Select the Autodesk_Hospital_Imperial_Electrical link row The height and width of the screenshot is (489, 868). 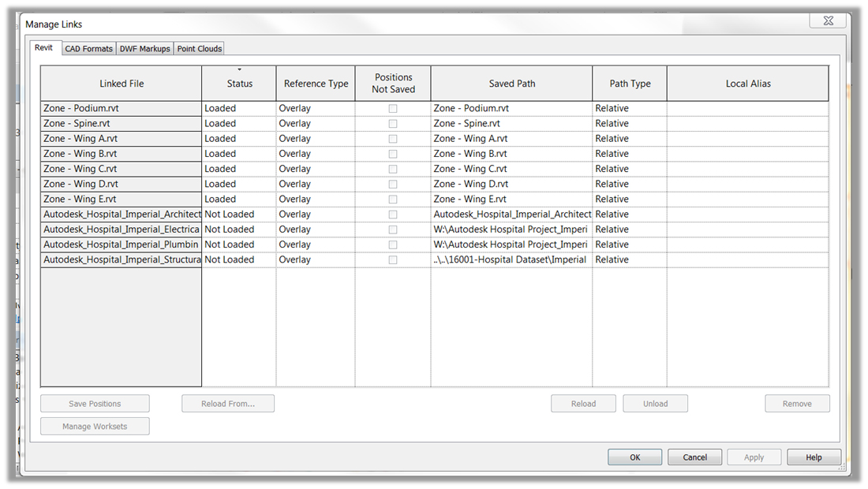[x=121, y=229]
